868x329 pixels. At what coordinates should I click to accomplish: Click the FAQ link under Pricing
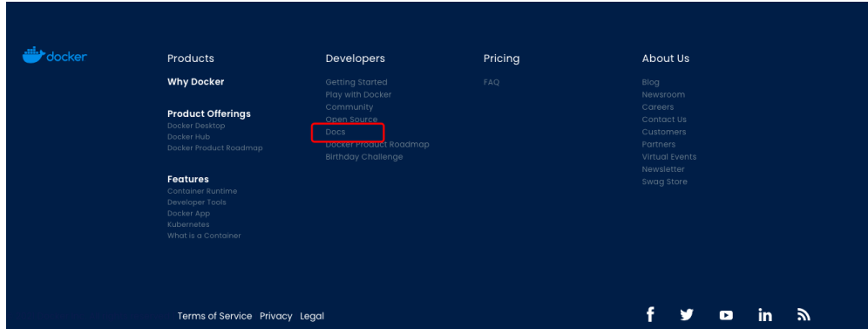[492, 82]
